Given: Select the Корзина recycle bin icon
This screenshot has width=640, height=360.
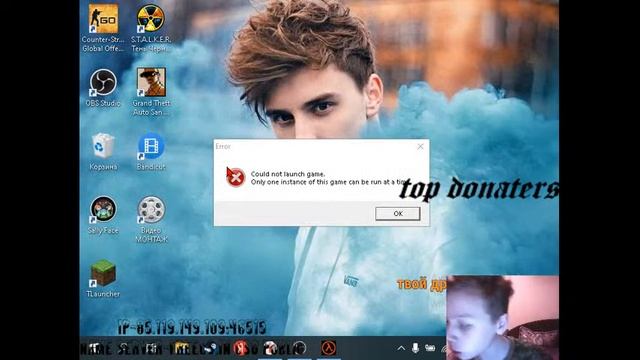Looking at the screenshot, I should [103, 151].
